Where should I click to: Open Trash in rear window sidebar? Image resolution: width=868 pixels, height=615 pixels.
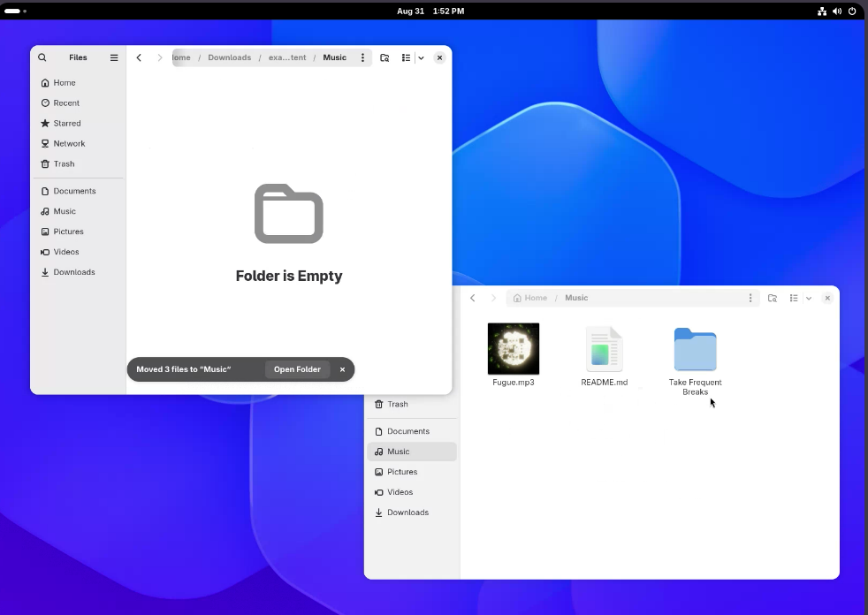coord(412,404)
